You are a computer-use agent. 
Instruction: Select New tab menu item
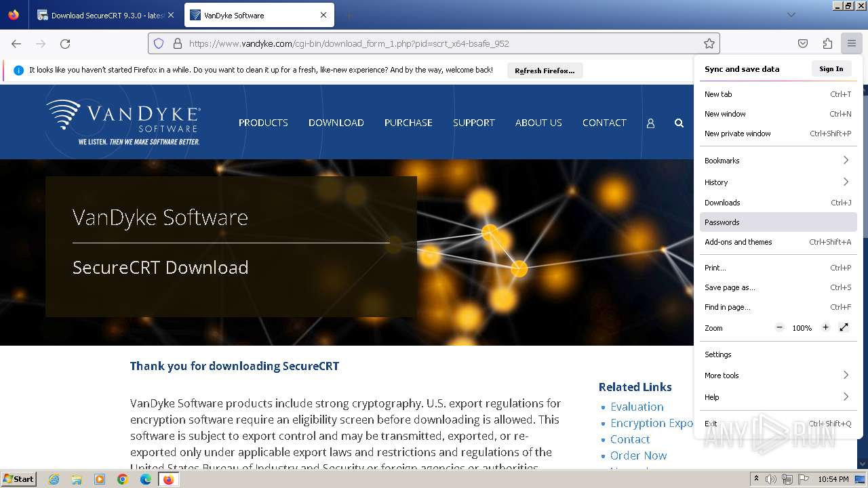pos(778,94)
